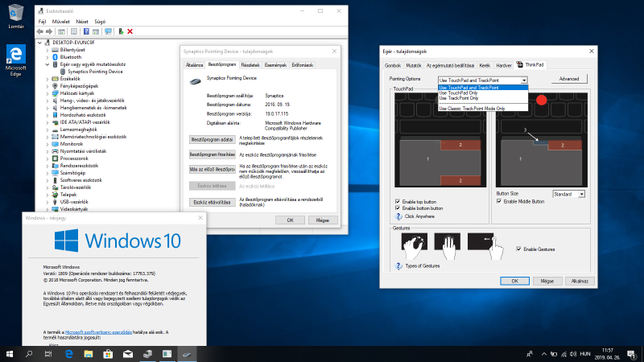
Task: Click OK in mouse properties dialog
Action: [x=514, y=281]
